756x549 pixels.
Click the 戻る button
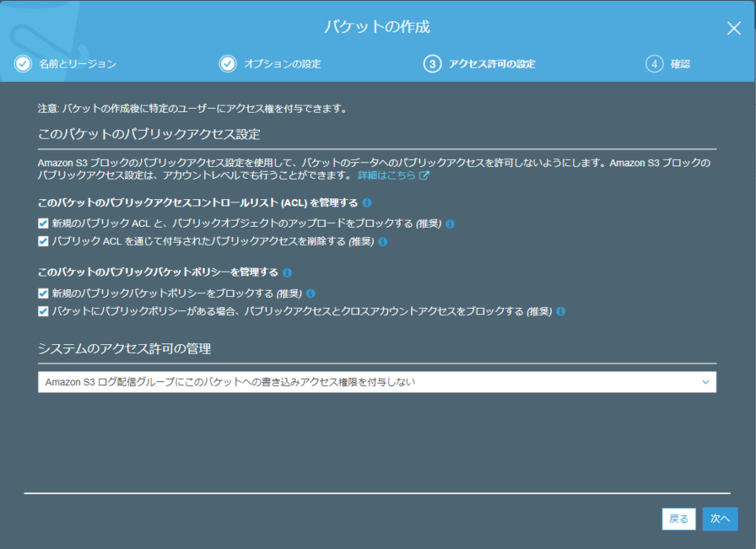[679, 519]
